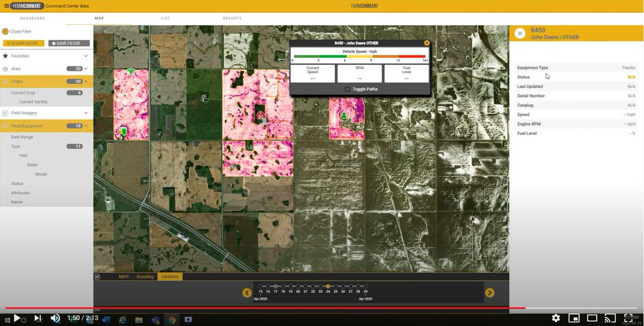Image resolution: width=644 pixels, height=326 pixels.
Task: Select the Variation imagery tab
Action: 170,277
